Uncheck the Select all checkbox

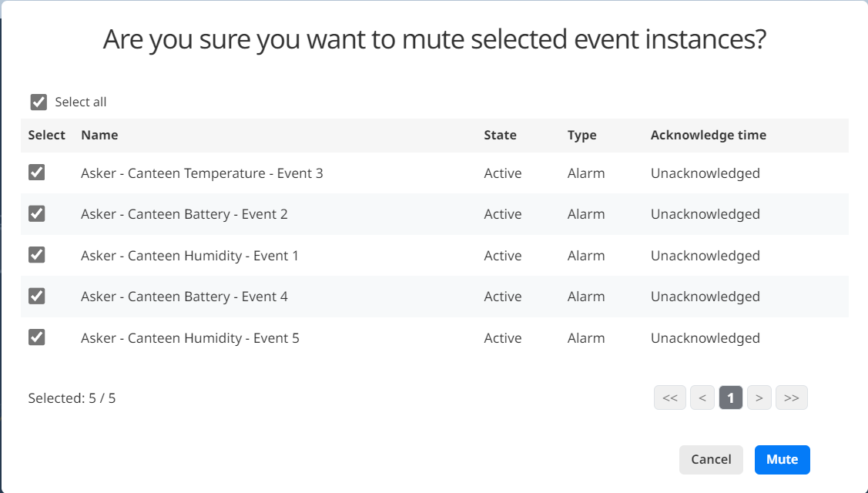[x=39, y=102]
